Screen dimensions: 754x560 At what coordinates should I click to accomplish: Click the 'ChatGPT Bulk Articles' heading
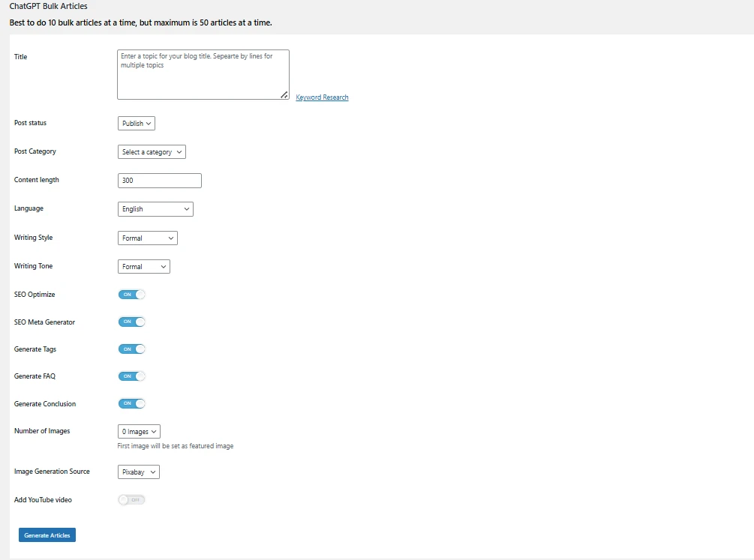coord(49,6)
